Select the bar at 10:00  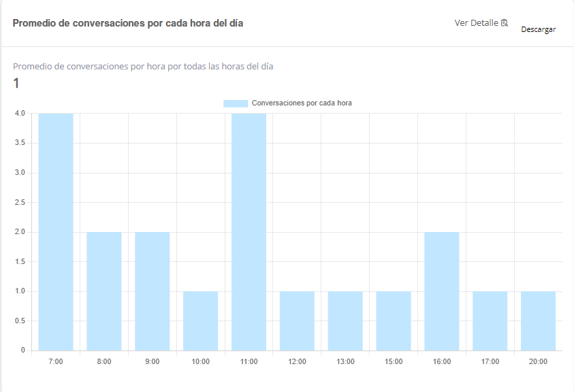[x=201, y=321]
